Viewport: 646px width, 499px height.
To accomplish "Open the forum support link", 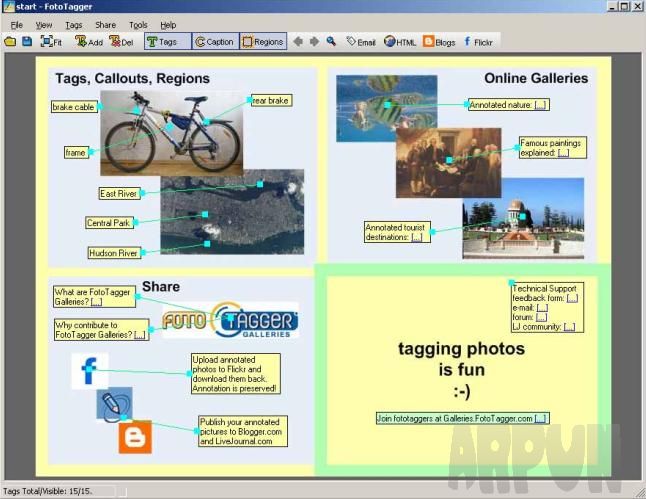I will coord(541,317).
